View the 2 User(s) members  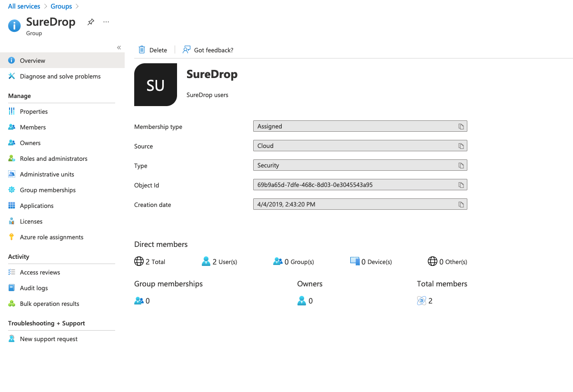[219, 262]
